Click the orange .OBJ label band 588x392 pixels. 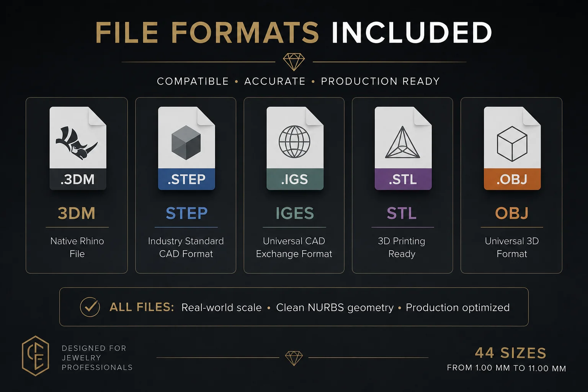512,179
